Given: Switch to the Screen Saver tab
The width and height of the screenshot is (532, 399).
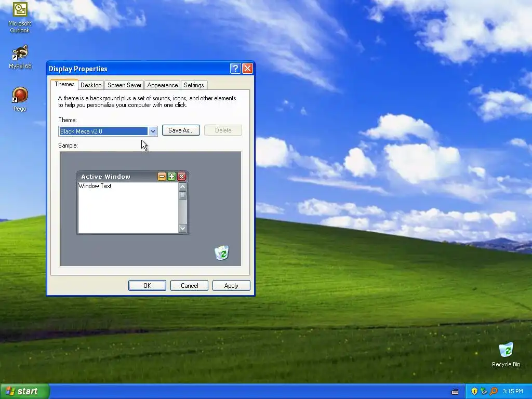Looking at the screenshot, I should [124, 85].
